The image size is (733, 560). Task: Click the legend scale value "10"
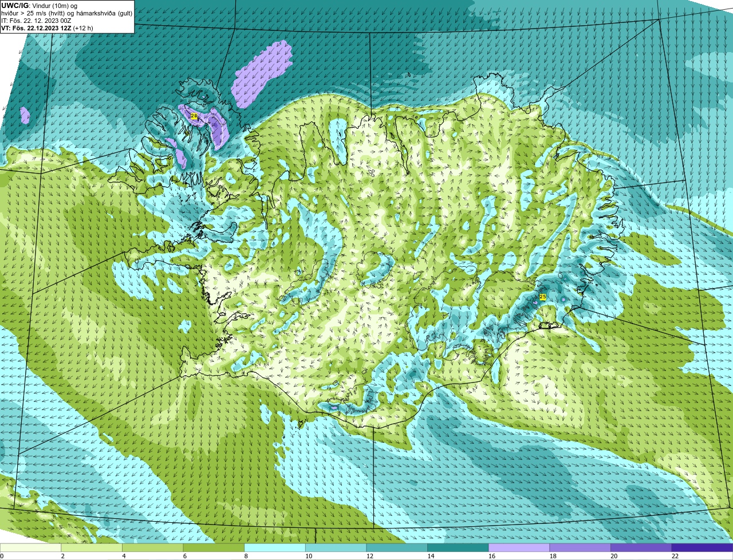(309, 556)
